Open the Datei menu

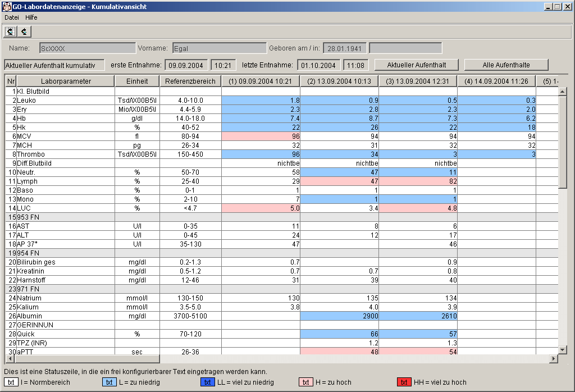[12, 17]
